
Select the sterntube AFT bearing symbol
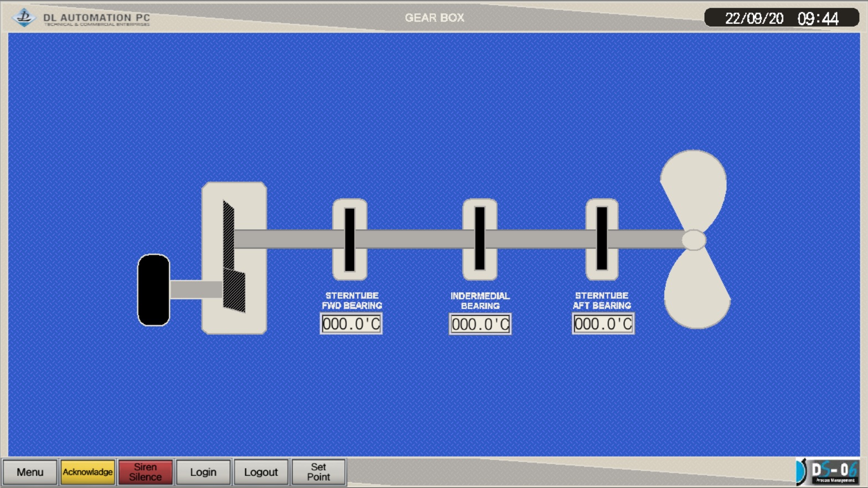[602, 239]
